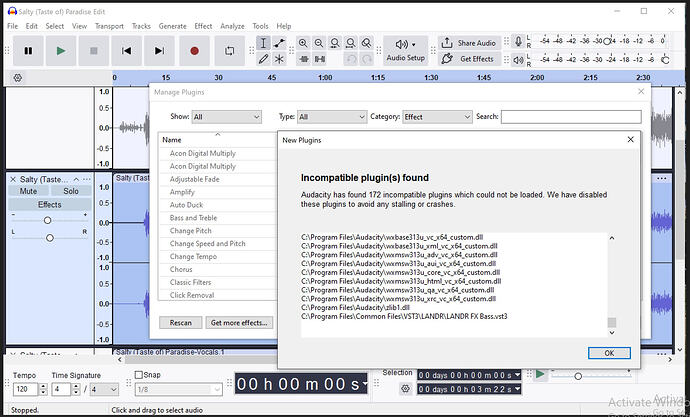The width and height of the screenshot is (690, 417).
Task: Enable the Snap checkbox
Action: 140,375
